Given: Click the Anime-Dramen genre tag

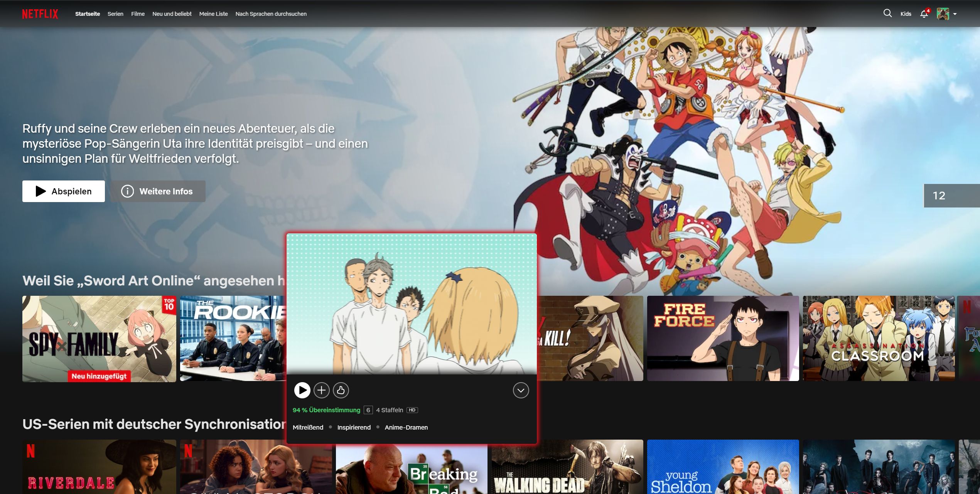Looking at the screenshot, I should pyautogui.click(x=406, y=427).
